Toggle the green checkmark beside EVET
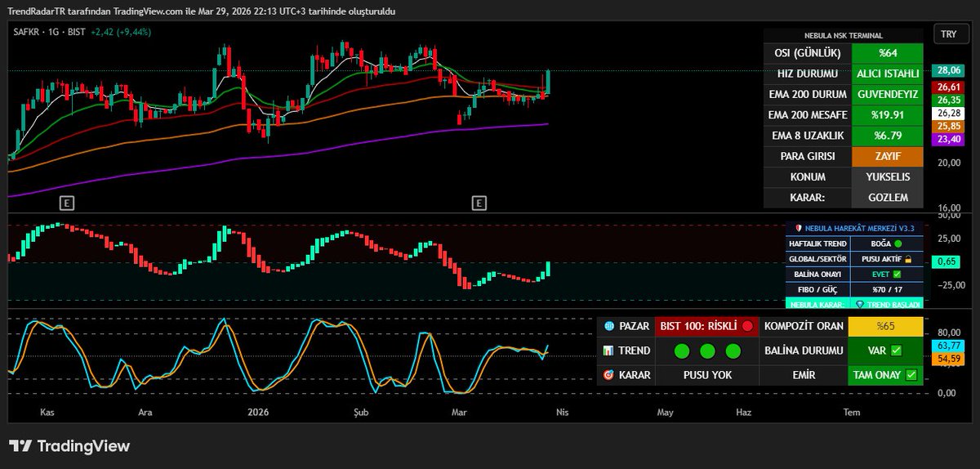This screenshot has width=980, height=469. pos(897,274)
